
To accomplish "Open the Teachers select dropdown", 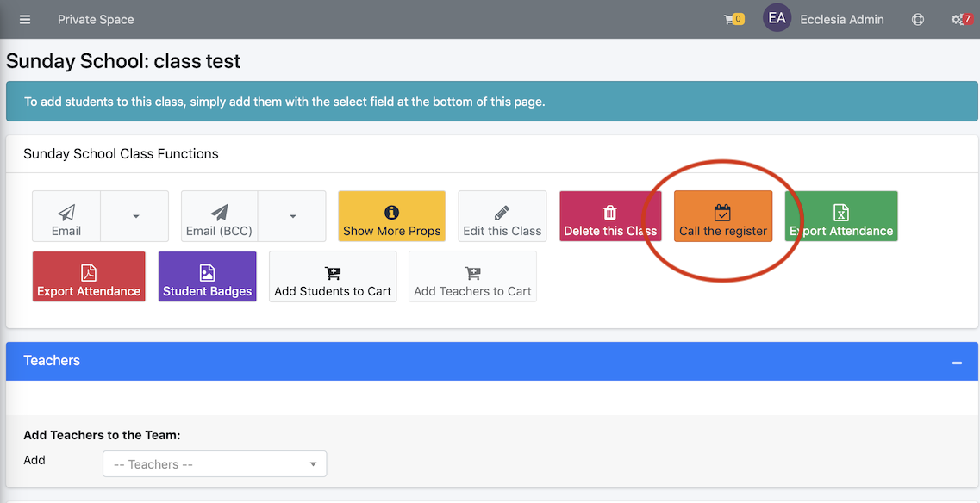I will (x=215, y=464).
